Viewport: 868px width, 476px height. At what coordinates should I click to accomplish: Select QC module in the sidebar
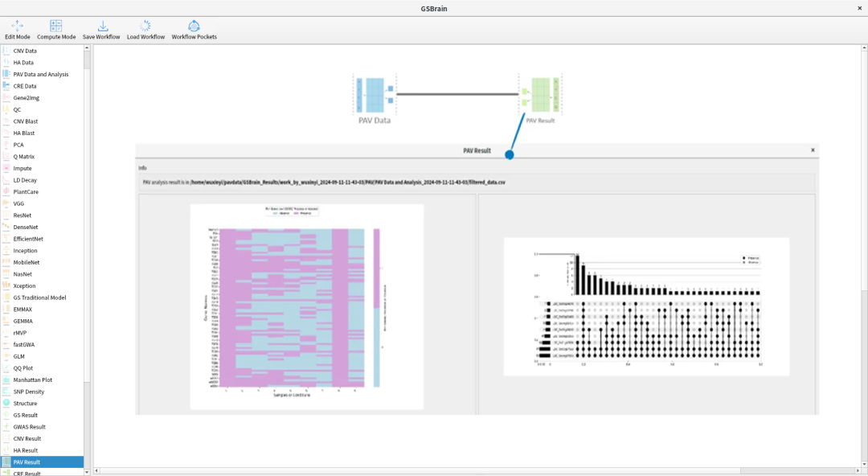42,109
